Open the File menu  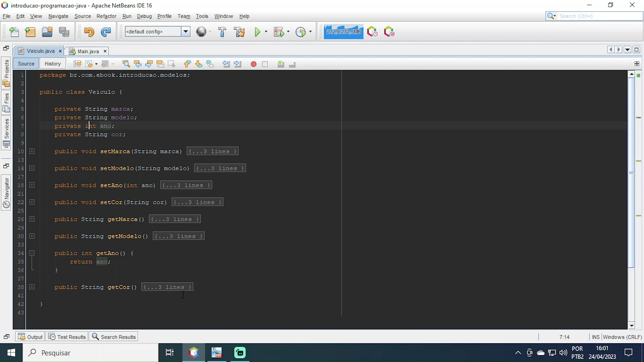tap(6, 16)
